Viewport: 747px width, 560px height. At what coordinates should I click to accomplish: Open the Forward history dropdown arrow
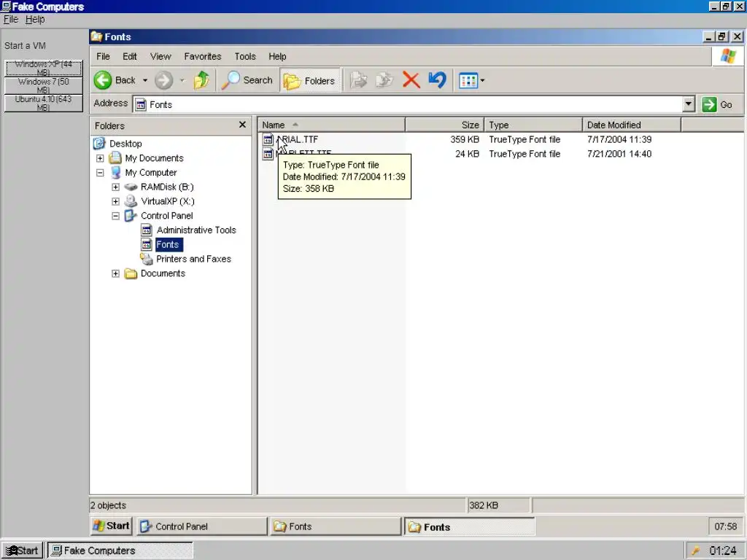pos(182,80)
